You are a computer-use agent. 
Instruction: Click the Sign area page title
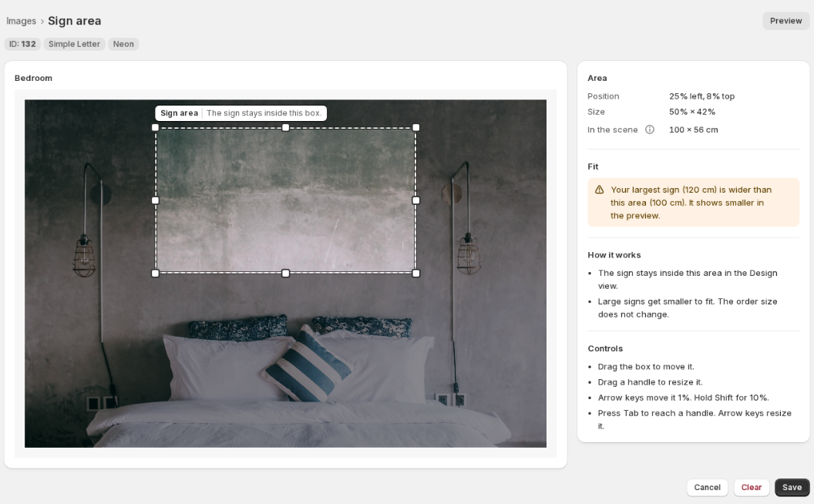coord(74,22)
